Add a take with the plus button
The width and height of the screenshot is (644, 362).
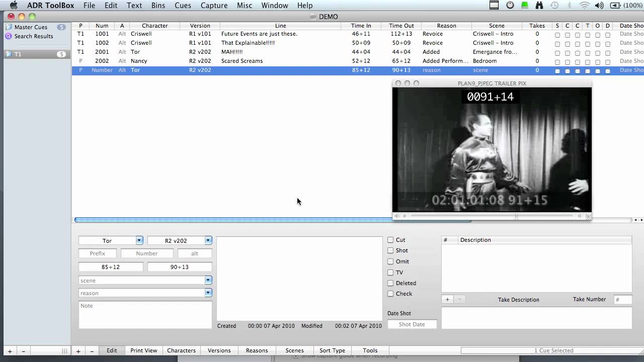447,299
